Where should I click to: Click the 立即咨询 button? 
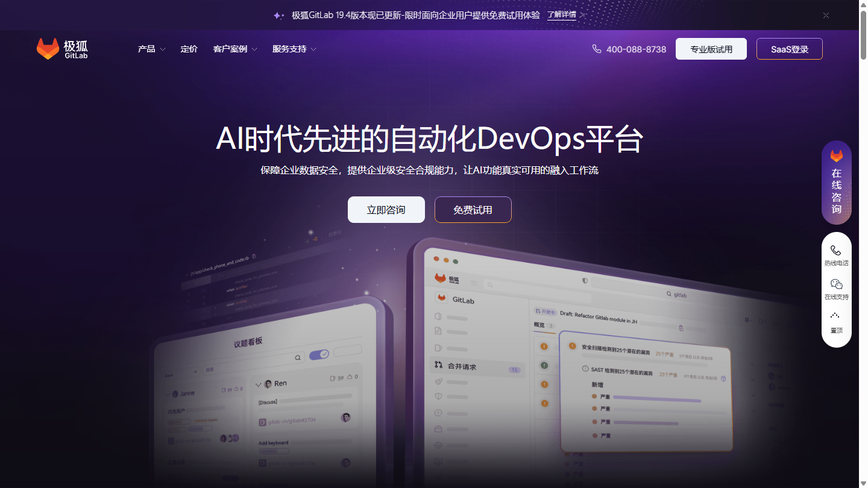(386, 210)
